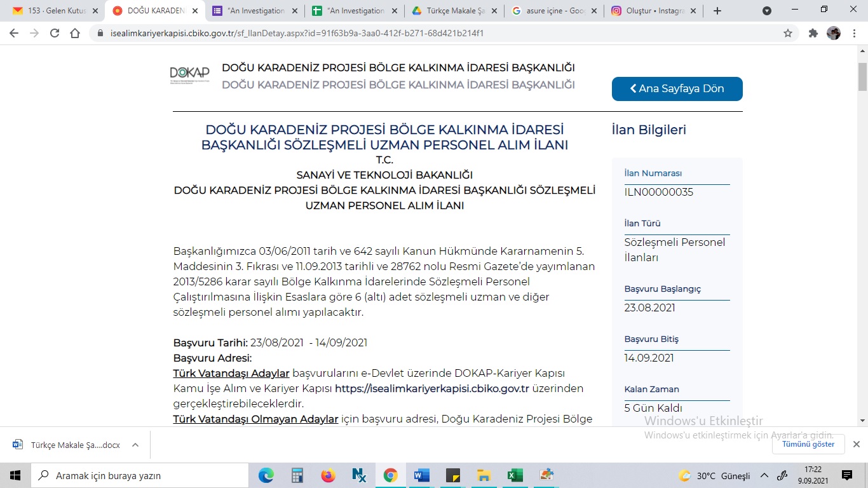Switch to the Türkçe Makale Drive tab
The image size is (868, 488).
452,11
